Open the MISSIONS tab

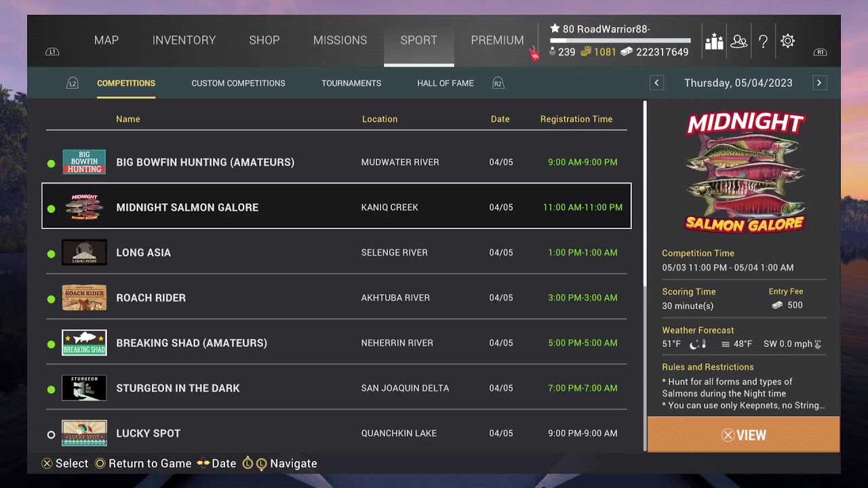tap(340, 41)
